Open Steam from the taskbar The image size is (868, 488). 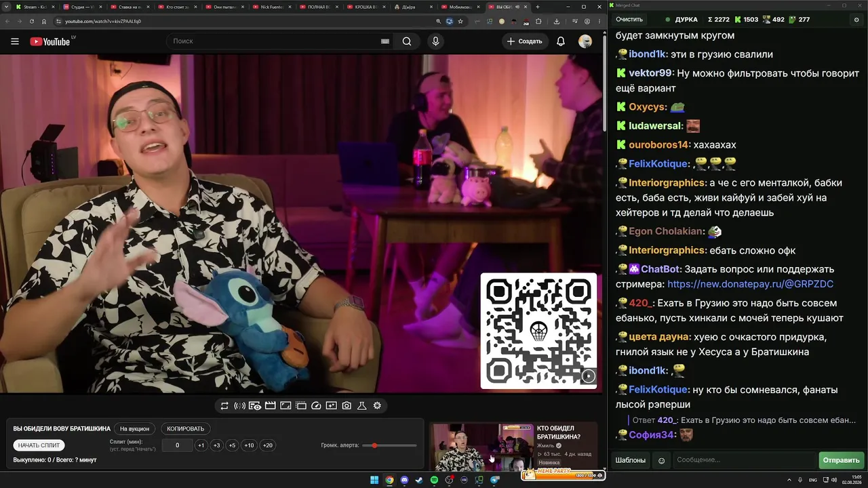(419, 481)
